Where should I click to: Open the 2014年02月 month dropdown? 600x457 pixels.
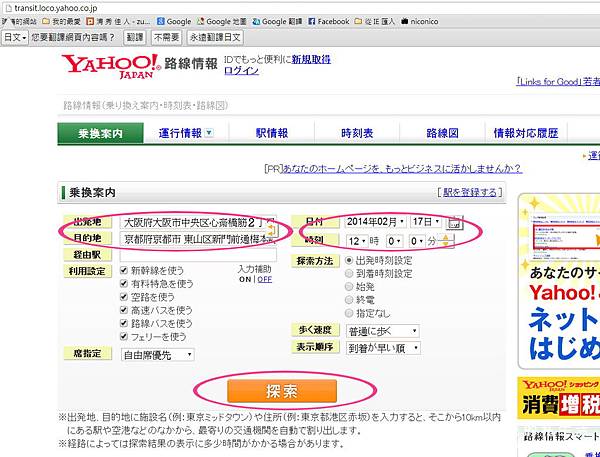(x=376, y=222)
